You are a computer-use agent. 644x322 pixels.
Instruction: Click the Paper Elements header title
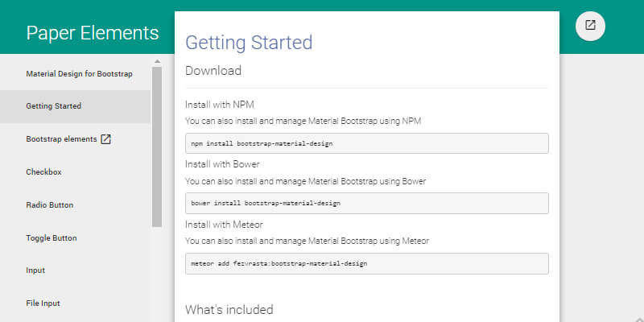coord(92,33)
